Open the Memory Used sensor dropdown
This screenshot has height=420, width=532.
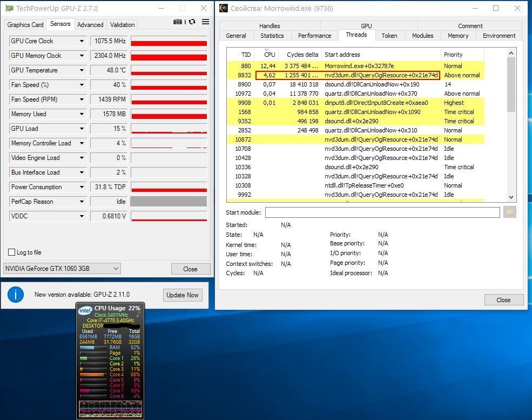pyautogui.click(x=82, y=114)
